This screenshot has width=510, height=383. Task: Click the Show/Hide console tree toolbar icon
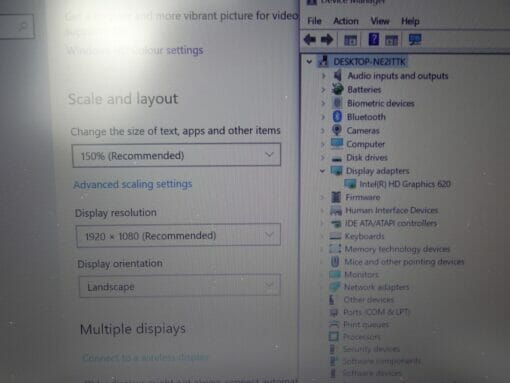(350, 40)
